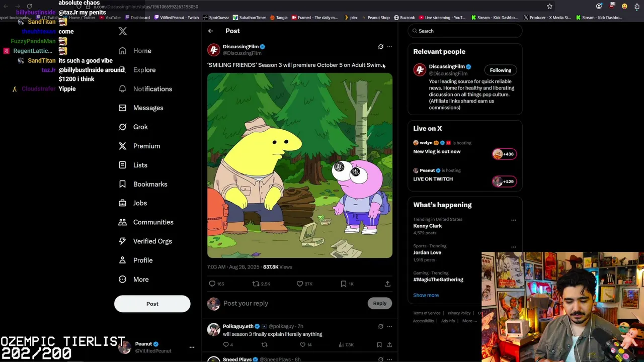
Task: Open the Communities people icon
Action: pos(122,222)
